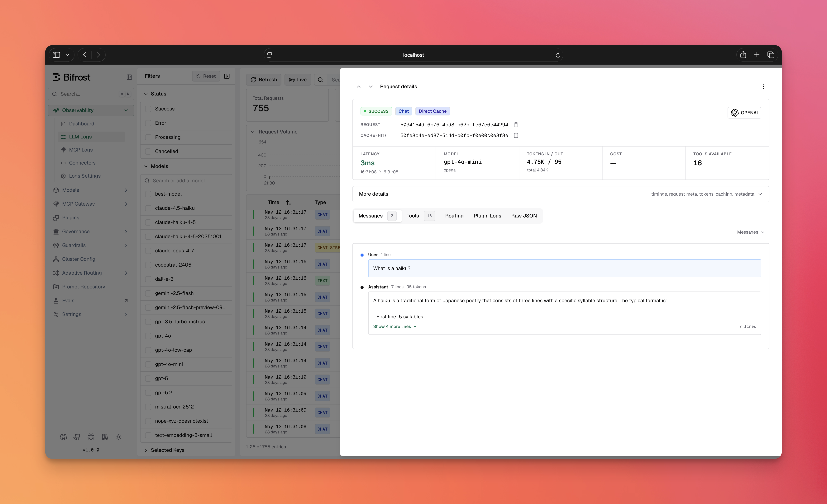The width and height of the screenshot is (827, 504).
Task: Copy the cache hit ID with its clipboard icon
Action: 516,135
